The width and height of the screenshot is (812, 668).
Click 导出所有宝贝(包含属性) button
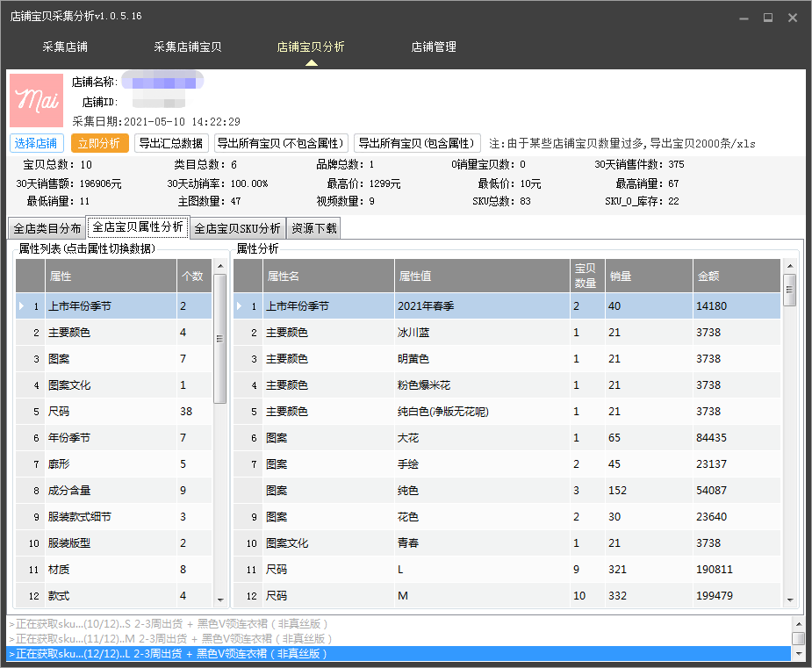coord(417,143)
